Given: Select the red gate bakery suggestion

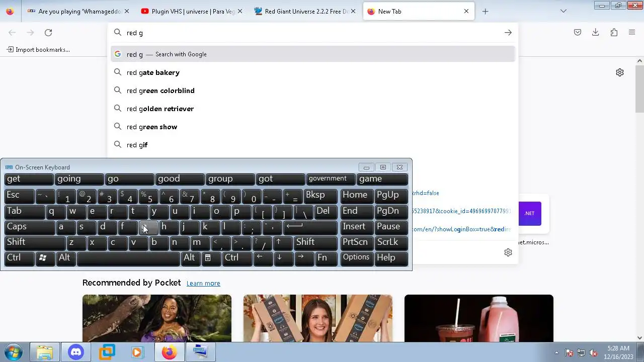Looking at the screenshot, I should (313, 72).
